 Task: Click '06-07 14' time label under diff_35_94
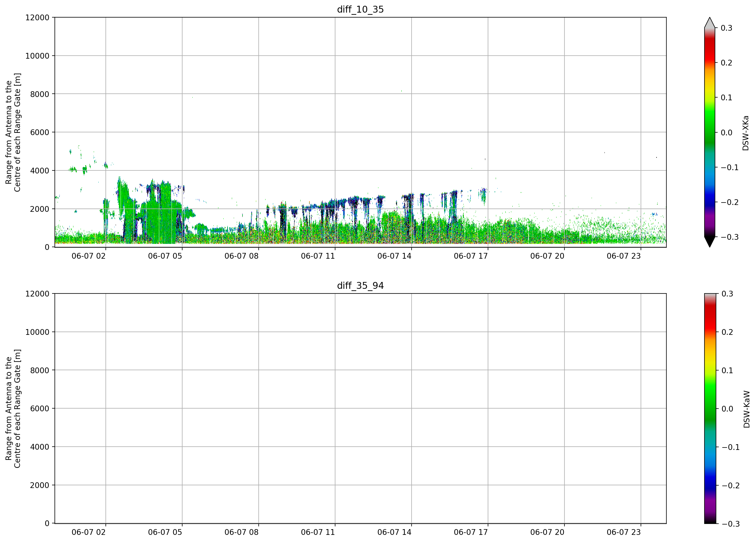coord(394,532)
